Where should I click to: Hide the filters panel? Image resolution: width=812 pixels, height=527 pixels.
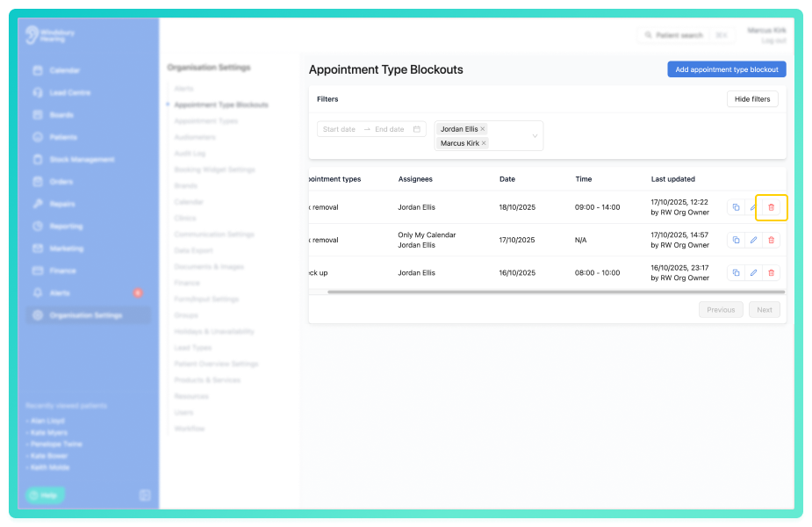pyautogui.click(x=752, y=99)
